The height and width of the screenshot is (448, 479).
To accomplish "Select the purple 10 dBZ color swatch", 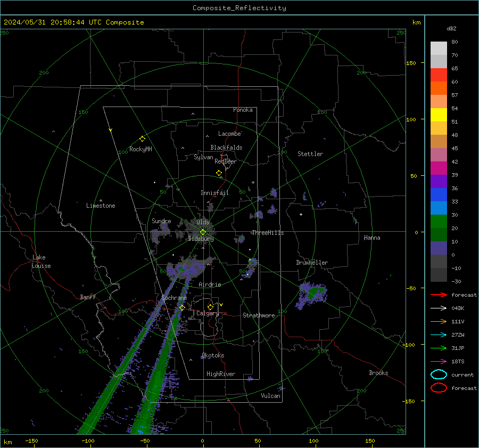I will pos(439,248).
